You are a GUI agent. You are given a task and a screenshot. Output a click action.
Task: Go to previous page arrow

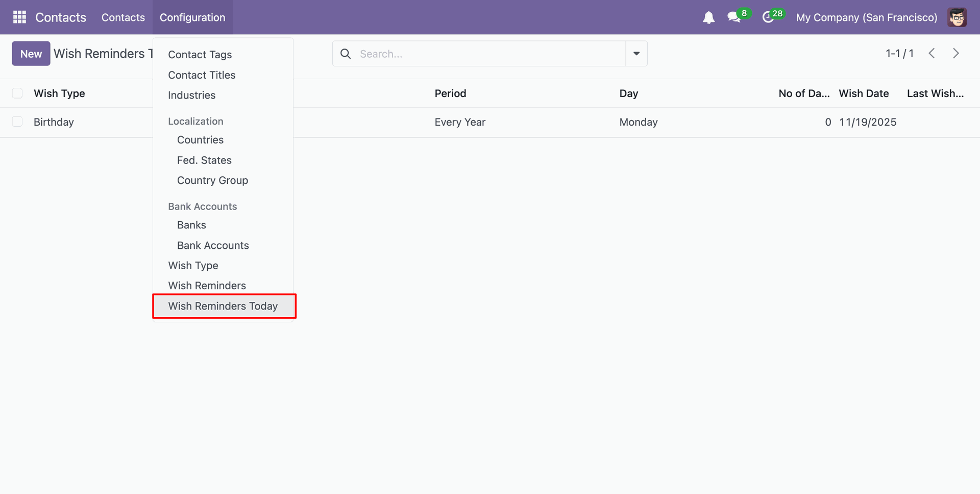(x=932, y=54)
